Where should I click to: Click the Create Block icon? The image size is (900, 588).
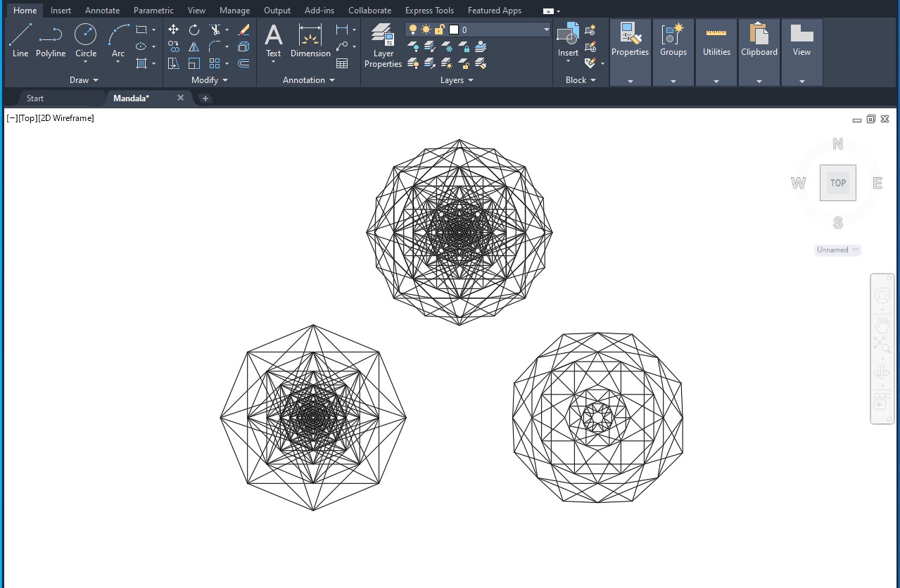click(590, 30)
